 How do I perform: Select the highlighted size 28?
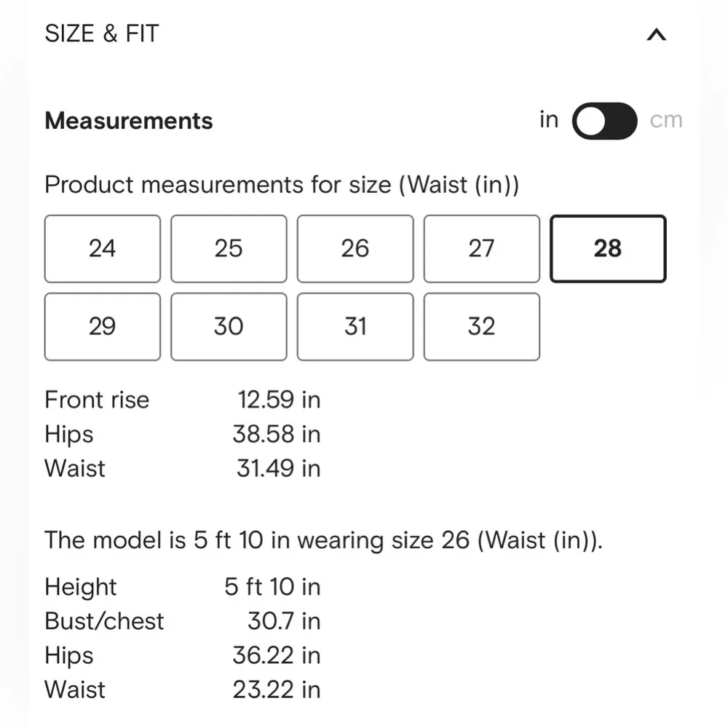coord(608,248)
